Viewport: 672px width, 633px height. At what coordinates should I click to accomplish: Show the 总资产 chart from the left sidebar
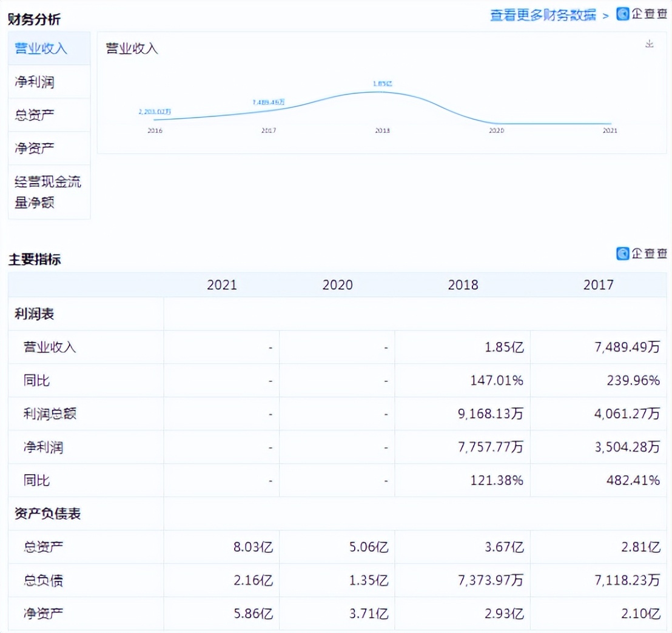tap(35, 115)
